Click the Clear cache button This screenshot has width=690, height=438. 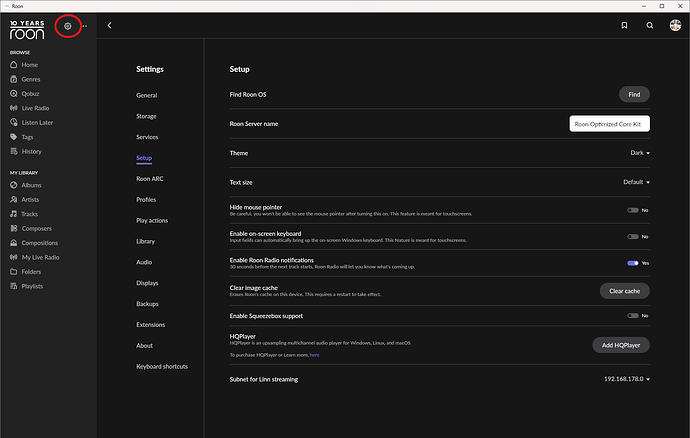[624, 291]
